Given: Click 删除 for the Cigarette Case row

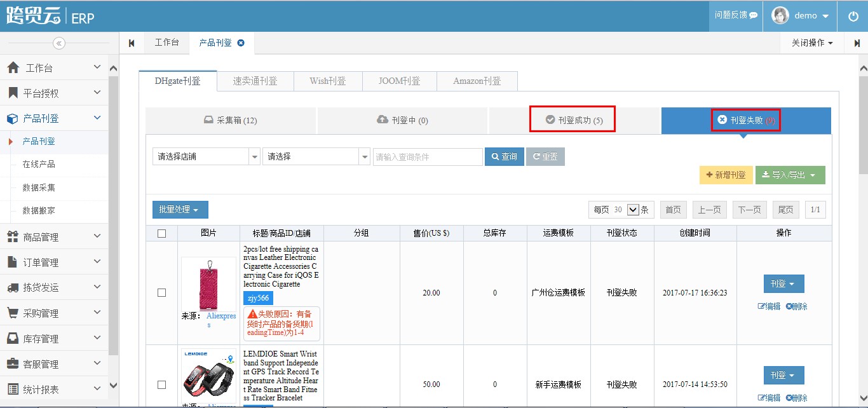Looking at the screenshot, I should (797, 306).
